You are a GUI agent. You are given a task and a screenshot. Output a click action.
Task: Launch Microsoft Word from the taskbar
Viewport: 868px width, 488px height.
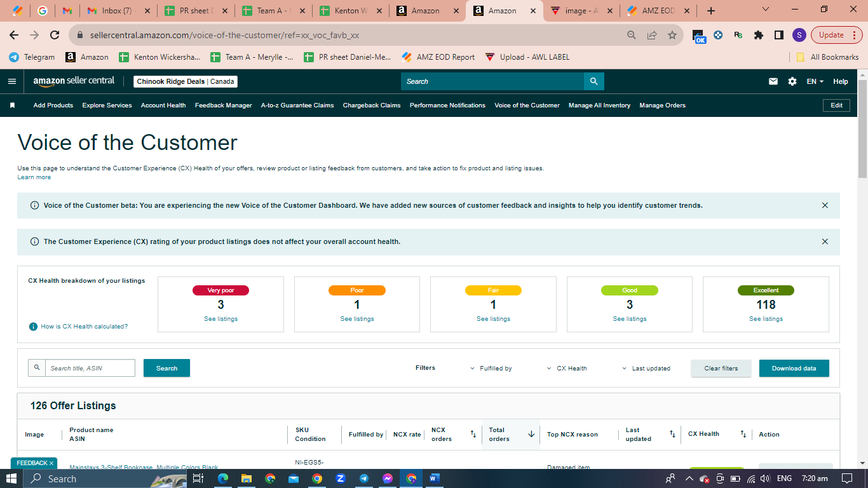pos(435,478)
